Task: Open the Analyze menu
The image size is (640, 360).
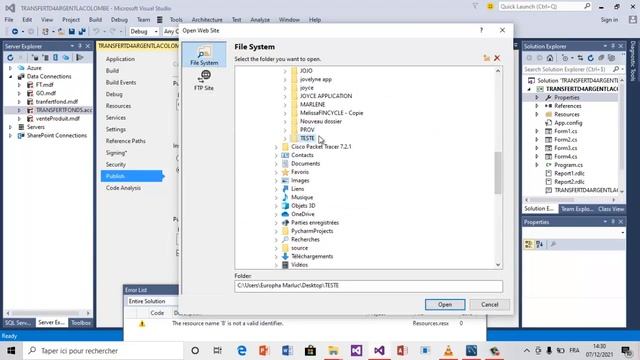Action: [260, 20]
